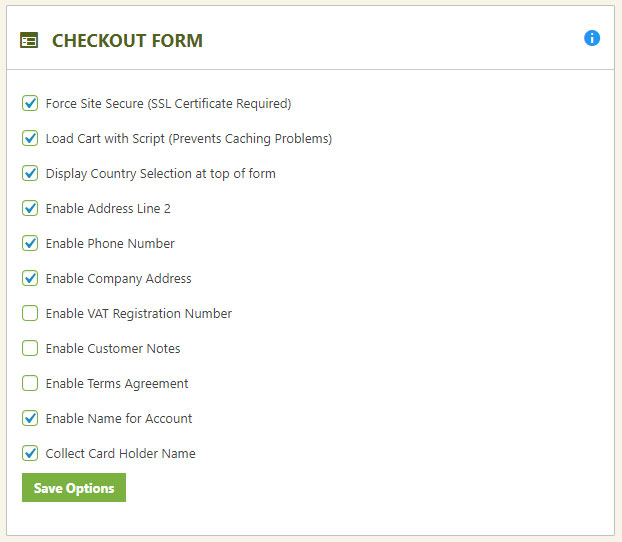
Task: Enable VAT Registration Number checkbox
Action: coord(30,313)
